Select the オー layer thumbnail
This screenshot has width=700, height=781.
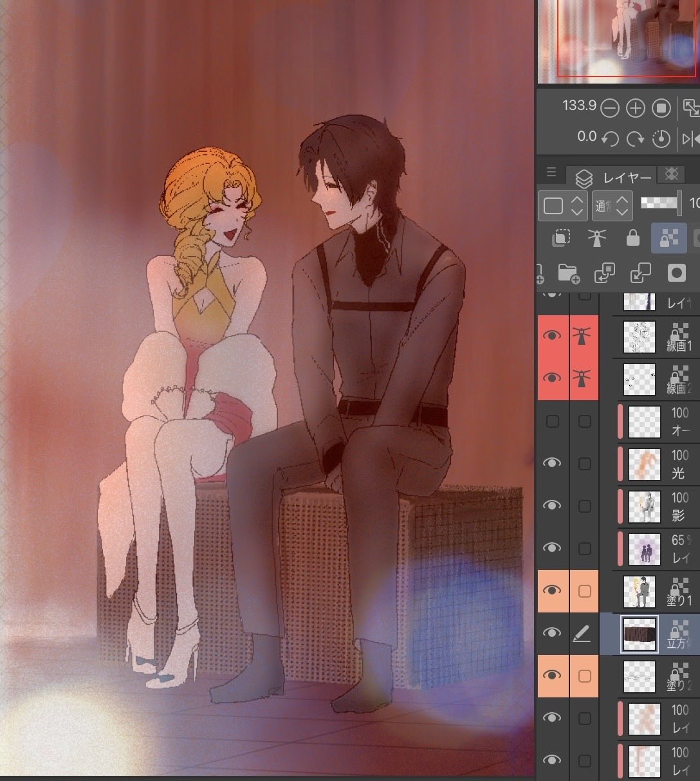645,421
